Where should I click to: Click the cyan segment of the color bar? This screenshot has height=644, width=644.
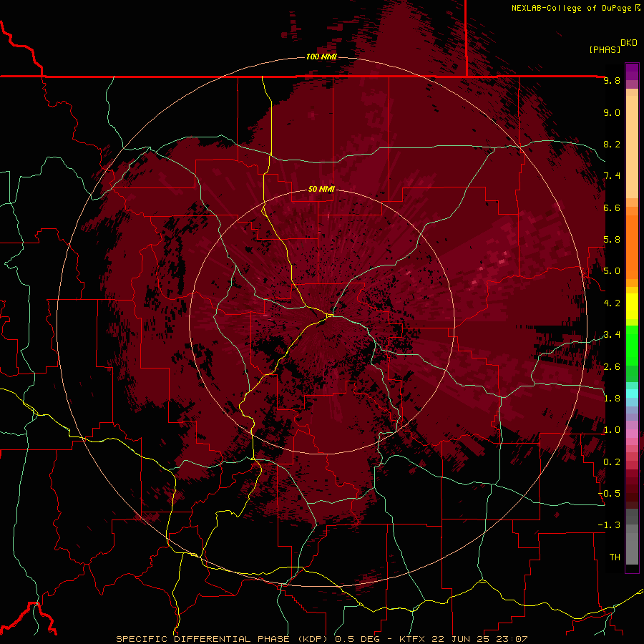[x=632, y=394]
